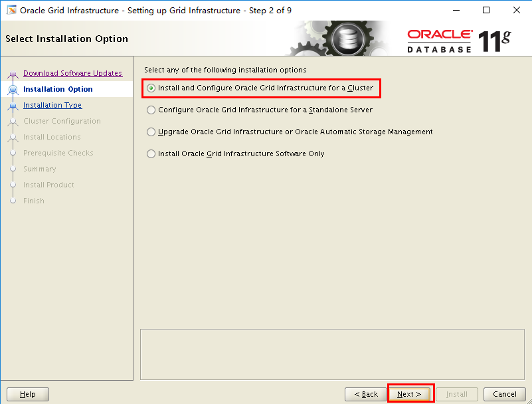Click the Installation Type step marker icon
Image resolution: width=532 pixels, height=404 pixels.
pyautogui.click(x=13, y=106)
